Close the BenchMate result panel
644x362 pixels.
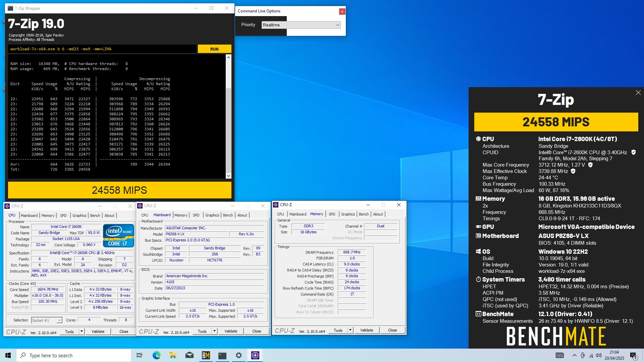pyautogui.click(x=638, y=93)
